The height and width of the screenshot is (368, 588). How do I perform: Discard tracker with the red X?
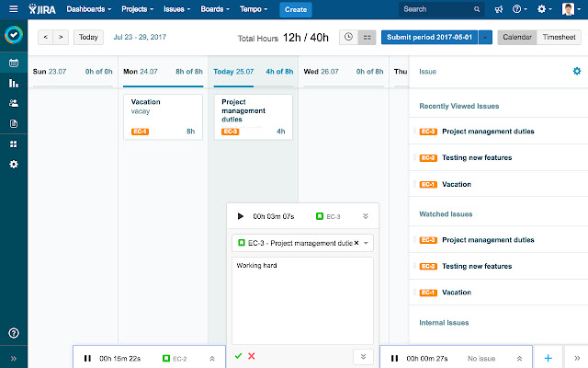coord(252,355)
